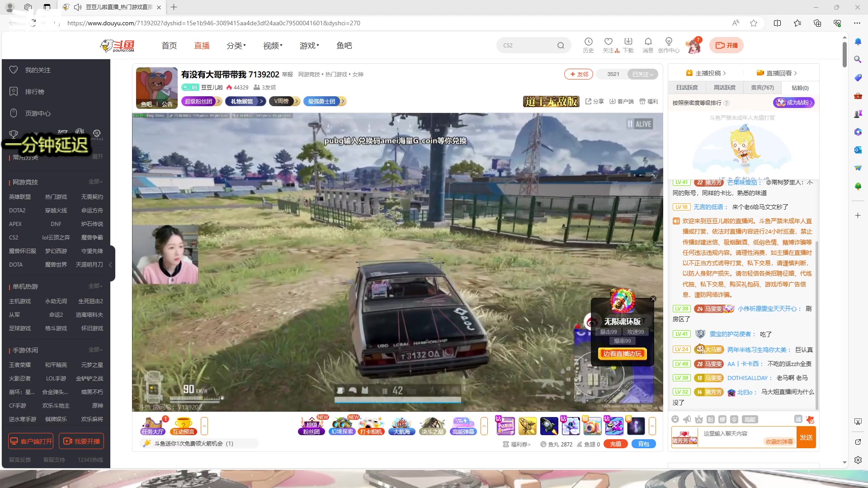868x488 pixels.
Task: Open the 打卡相机 camera icon
Action: [371, 426]
